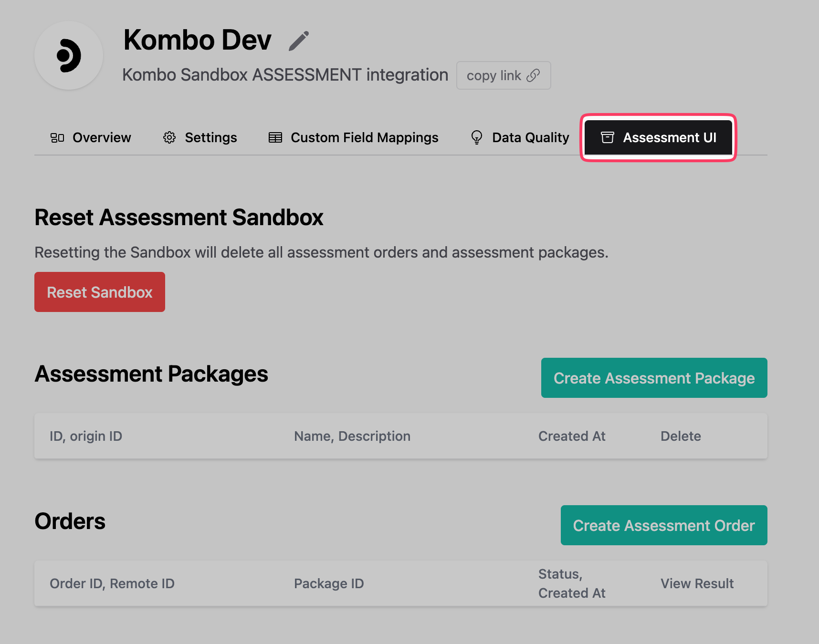Click the 'View Result' column header

(697, 583)
